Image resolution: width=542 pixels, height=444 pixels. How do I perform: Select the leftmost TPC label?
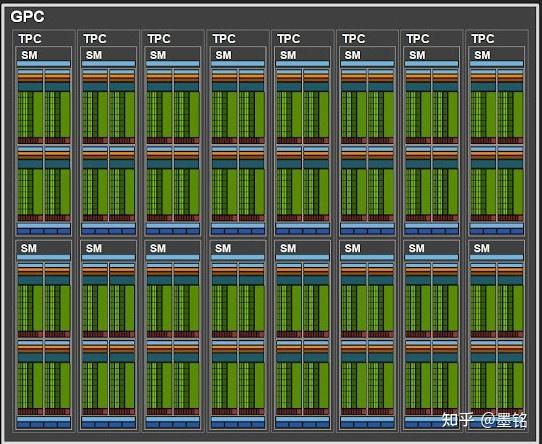pyautogui.click(x=30, y=39)
